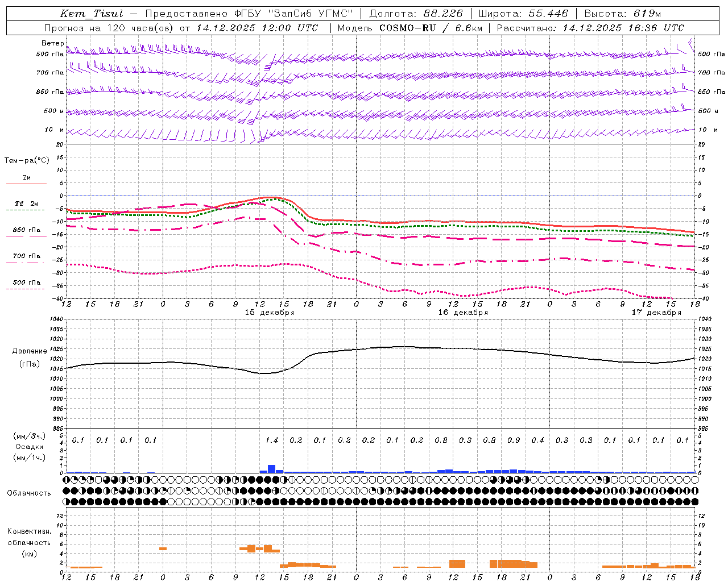The width and height of the screenshot is (728, 582).
Task: Click the tallest blue precipitation bar
Action: pyautogui.click(x=271, y=469)
